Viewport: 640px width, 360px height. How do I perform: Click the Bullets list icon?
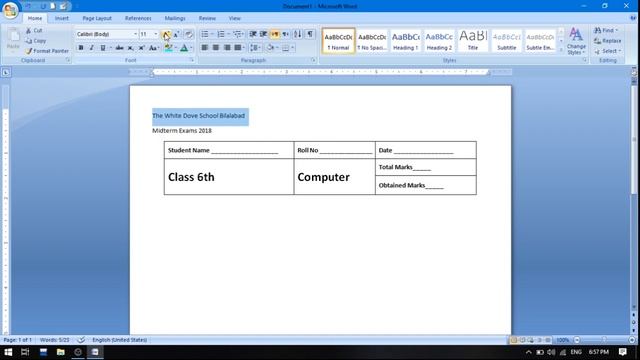tap(205, 34)
